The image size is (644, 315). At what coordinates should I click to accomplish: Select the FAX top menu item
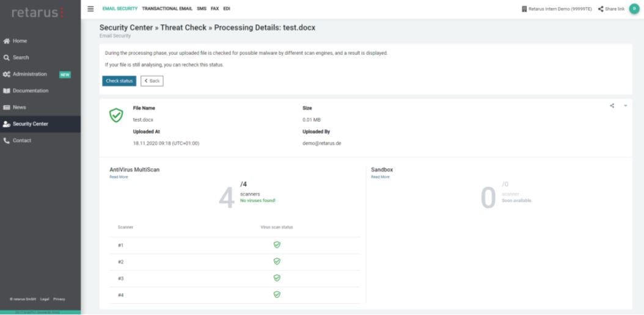214,9
